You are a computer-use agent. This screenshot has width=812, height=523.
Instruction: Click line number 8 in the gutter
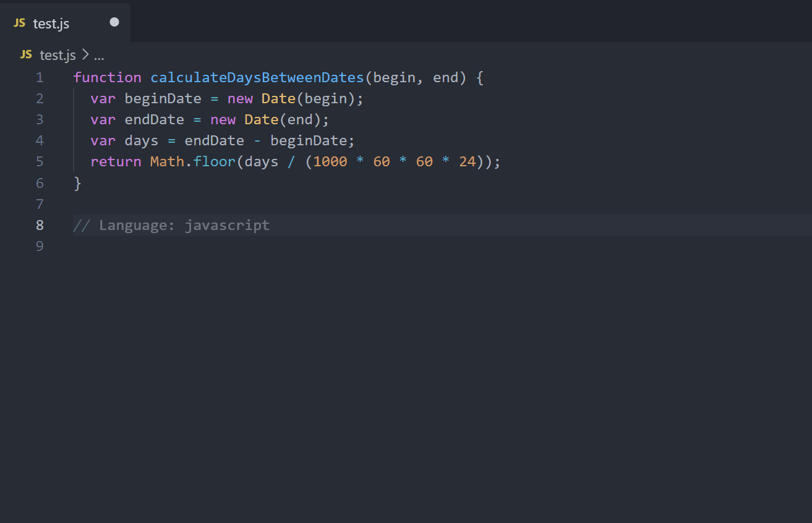pyautogui.click(x=40, y=225)
